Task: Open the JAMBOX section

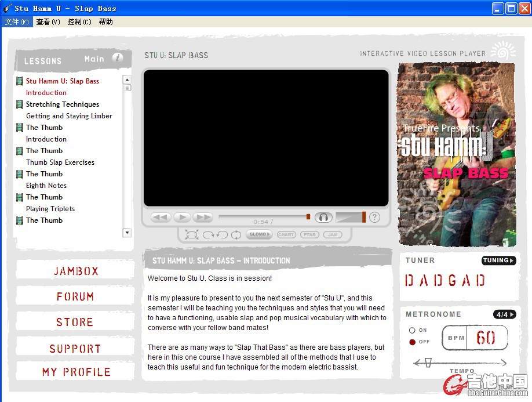Action: pyautogui.click(x=76, y=271)
